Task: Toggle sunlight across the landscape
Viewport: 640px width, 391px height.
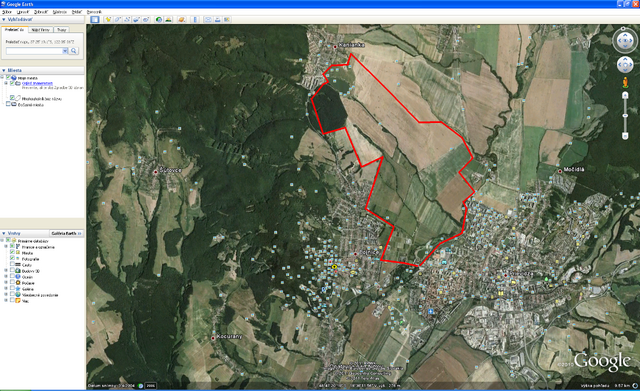Action: [x=168, y=20]
